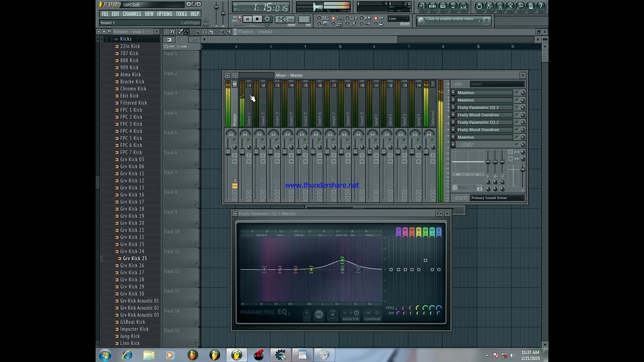Open empty slot 8 dropdown arrow

pyautogui.click(x=453, y=145)
